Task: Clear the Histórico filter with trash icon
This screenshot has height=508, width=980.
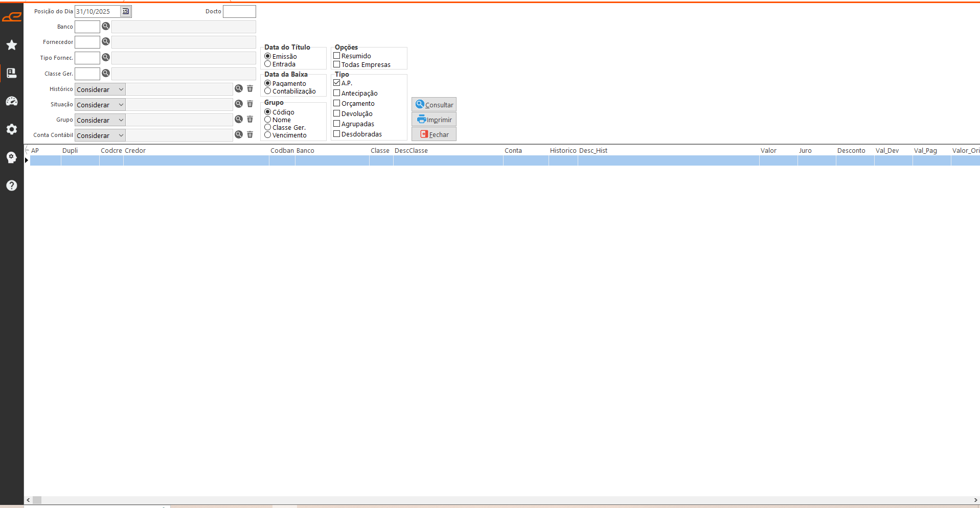Action: pyautogui.click(x=250, y=88)
